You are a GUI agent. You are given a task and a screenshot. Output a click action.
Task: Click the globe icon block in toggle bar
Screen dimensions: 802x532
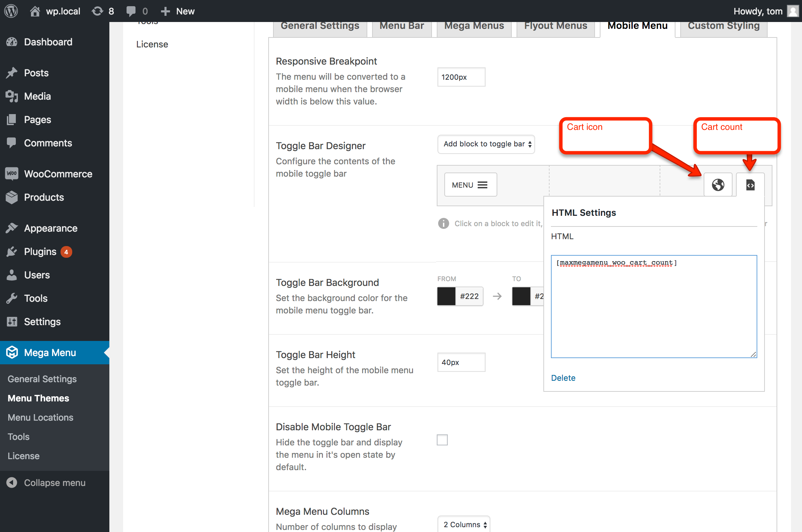[x=718, y=185]
